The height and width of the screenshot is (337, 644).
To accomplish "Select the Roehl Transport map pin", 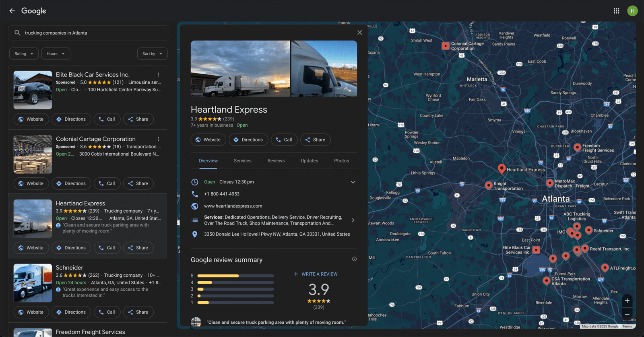I will coord(585,249).
